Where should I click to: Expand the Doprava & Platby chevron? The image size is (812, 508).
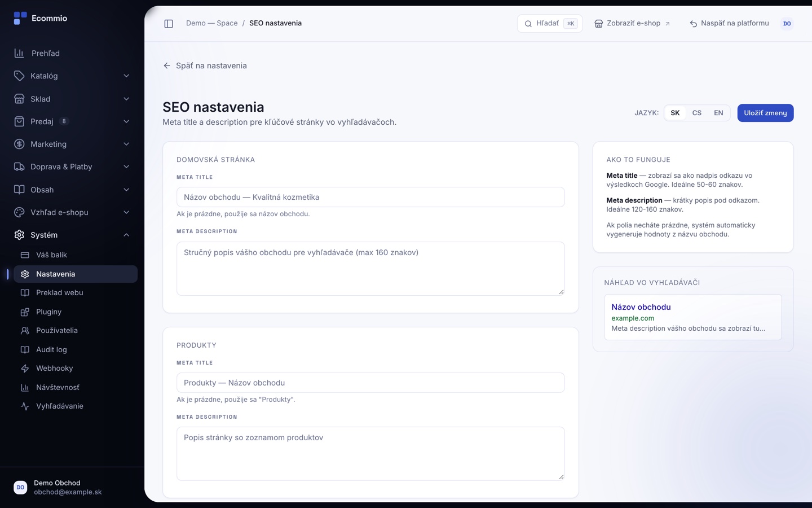tap(126, 167)
